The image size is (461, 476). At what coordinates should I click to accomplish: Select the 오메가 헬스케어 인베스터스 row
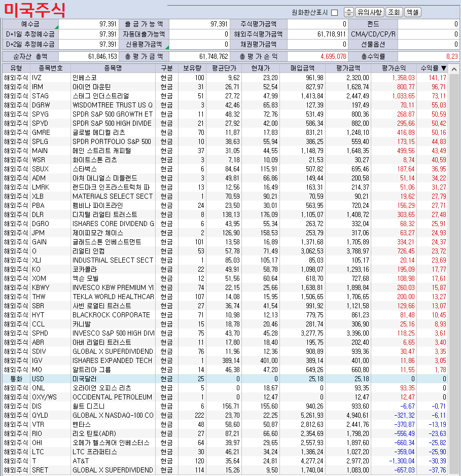pos(225,443)
